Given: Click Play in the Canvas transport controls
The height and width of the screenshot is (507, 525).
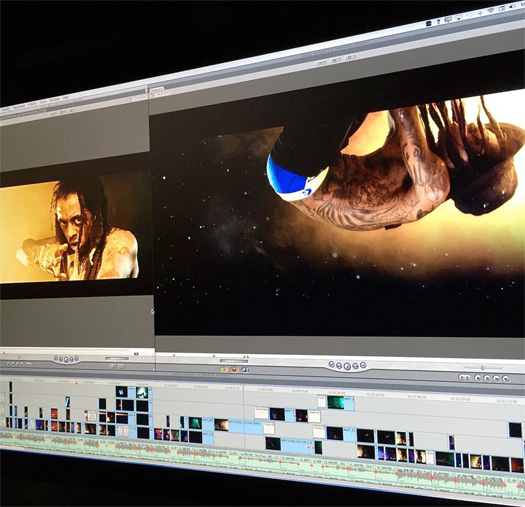Looking at the screenshot, I should click(x=347, y=366).
